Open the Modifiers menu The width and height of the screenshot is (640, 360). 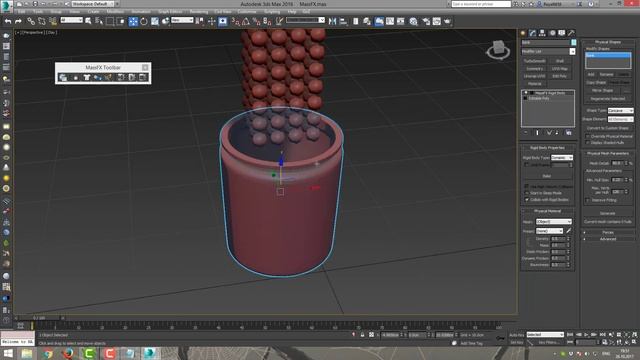116,12
